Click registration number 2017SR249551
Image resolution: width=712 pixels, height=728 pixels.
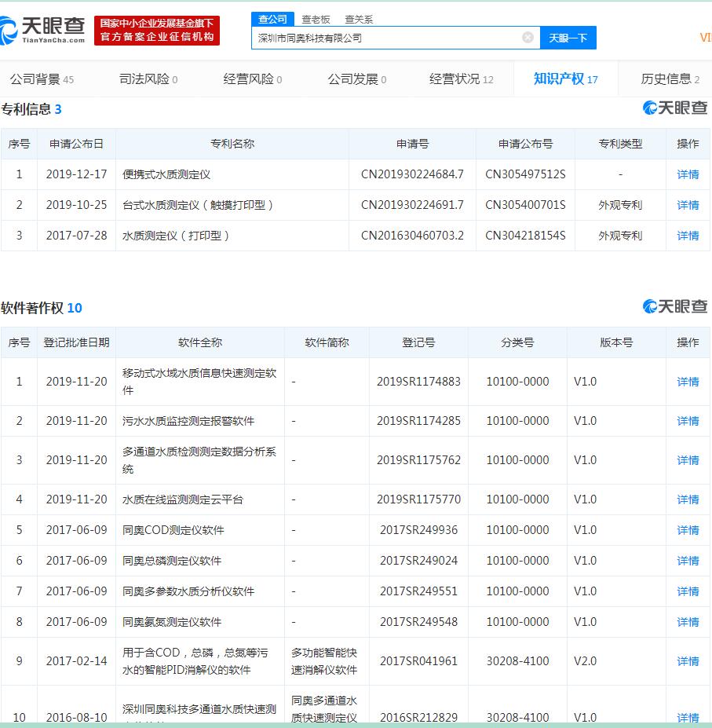click(x=418, y=591)
